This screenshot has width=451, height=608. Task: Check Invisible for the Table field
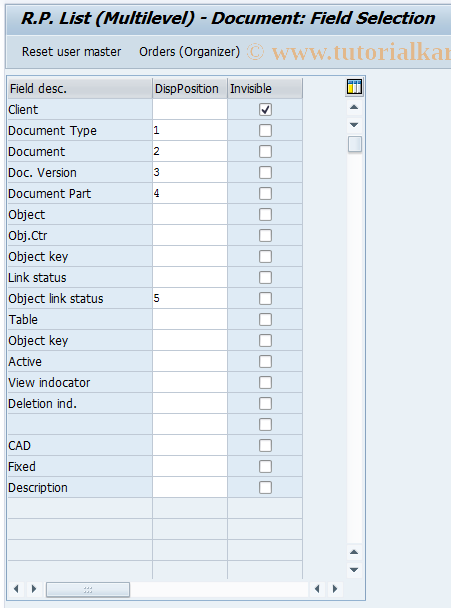[x=265, y=320]
